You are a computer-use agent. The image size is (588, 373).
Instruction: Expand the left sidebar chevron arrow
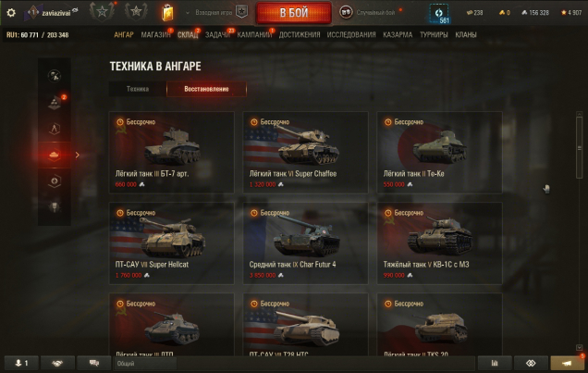tap(78, 155)
